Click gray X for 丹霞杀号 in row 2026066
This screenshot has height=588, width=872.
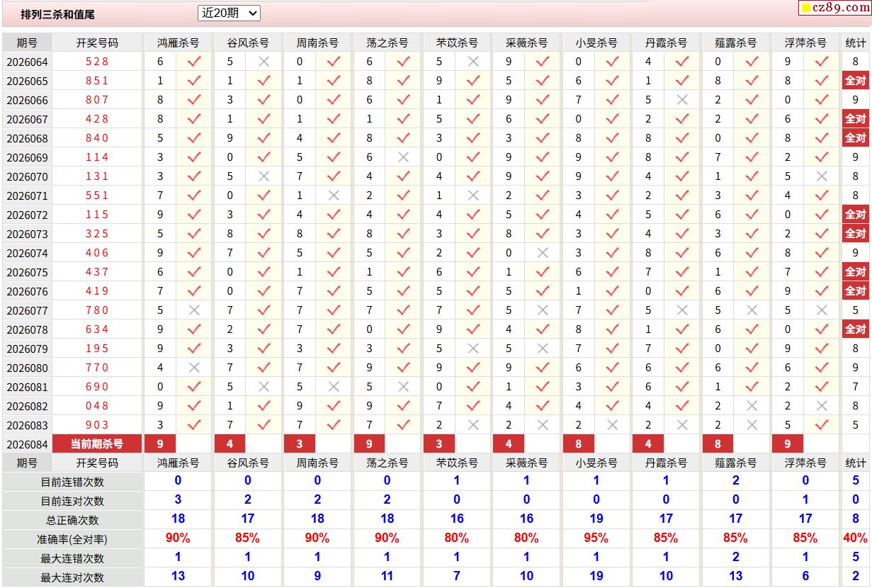click(682, 100)
